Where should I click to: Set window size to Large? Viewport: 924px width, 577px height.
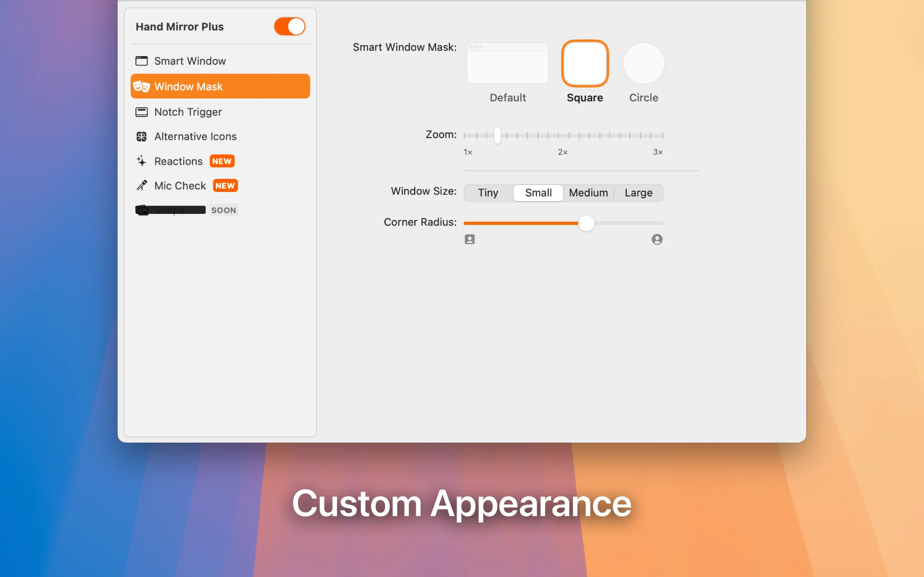638,193
